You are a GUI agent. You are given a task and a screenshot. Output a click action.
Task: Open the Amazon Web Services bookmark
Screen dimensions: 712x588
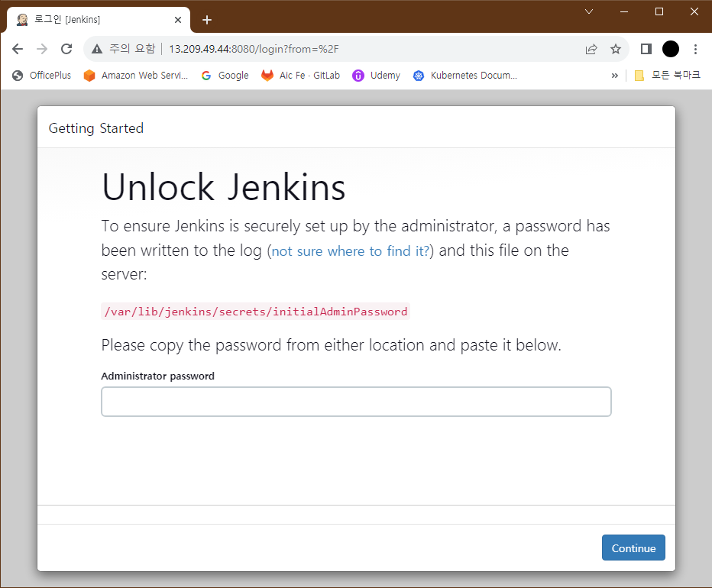(136, 76)
